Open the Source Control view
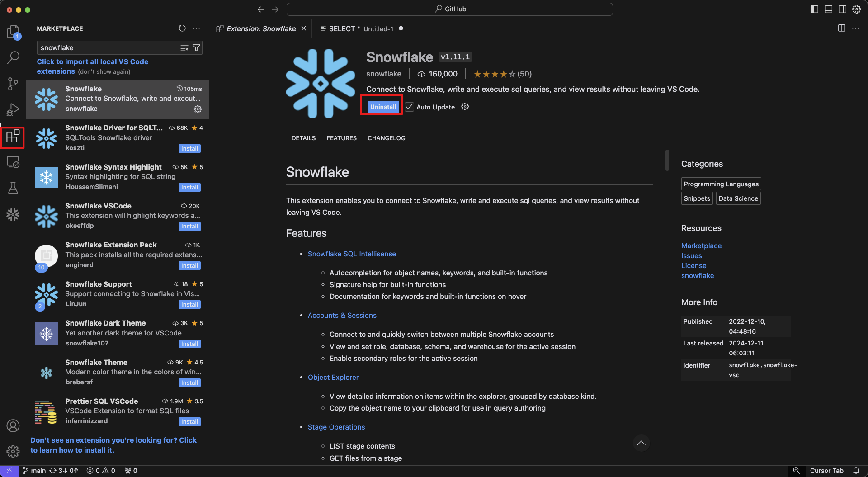868x477 pixels. [x=13, y=84]
